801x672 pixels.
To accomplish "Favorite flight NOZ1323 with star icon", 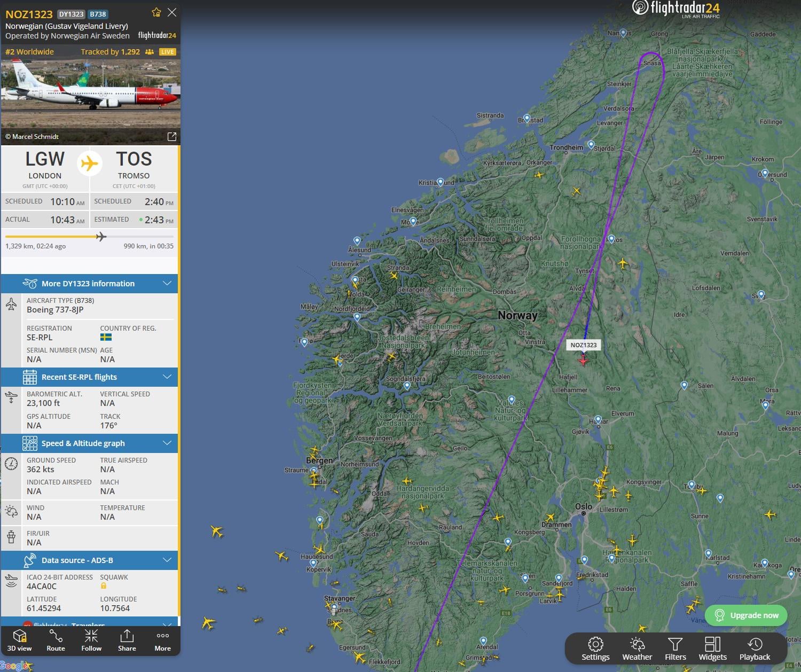I will click(x=156, y=12).
